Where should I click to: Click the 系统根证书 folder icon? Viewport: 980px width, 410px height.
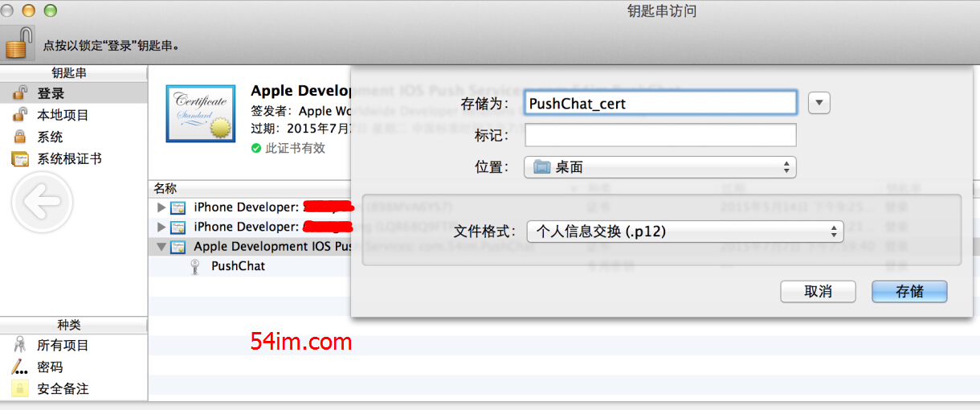pos(20,158)
